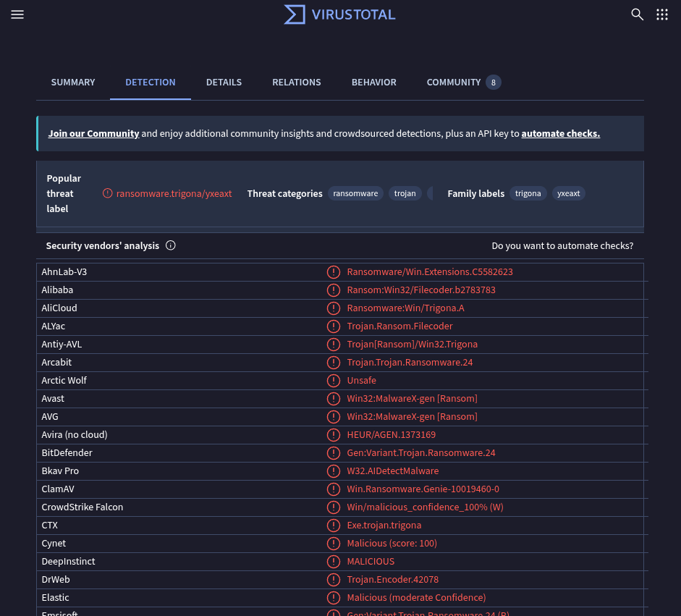Click the AliCloud detection alert icon

coord(334,308)
